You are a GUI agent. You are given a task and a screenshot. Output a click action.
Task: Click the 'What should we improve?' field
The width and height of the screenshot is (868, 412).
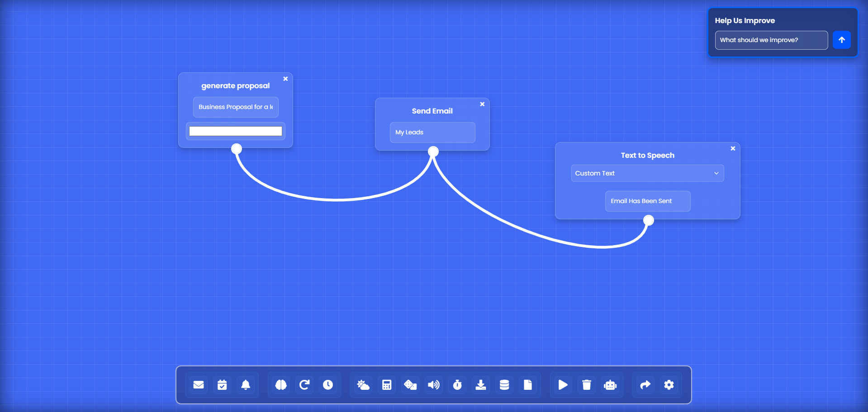(771, 40)
